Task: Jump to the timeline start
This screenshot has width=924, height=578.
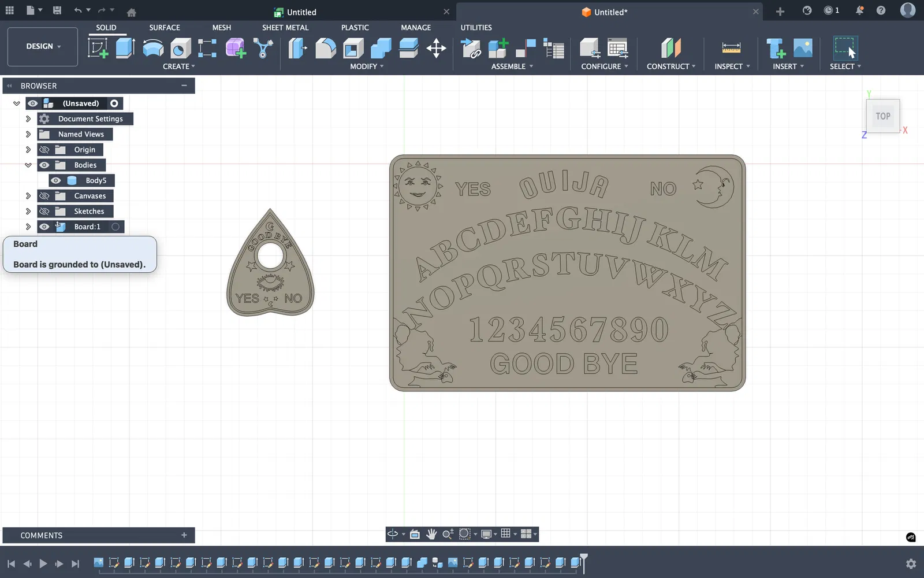Action: [11, 564]
